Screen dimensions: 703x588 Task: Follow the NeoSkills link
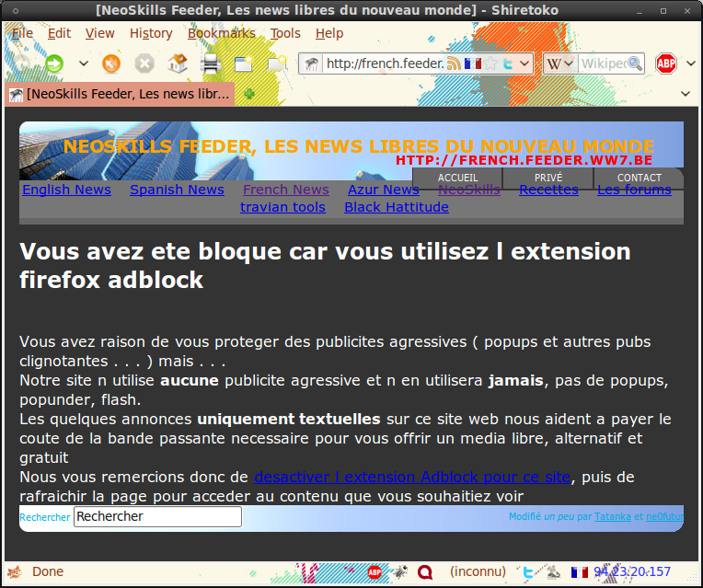(x=469, y=190)
